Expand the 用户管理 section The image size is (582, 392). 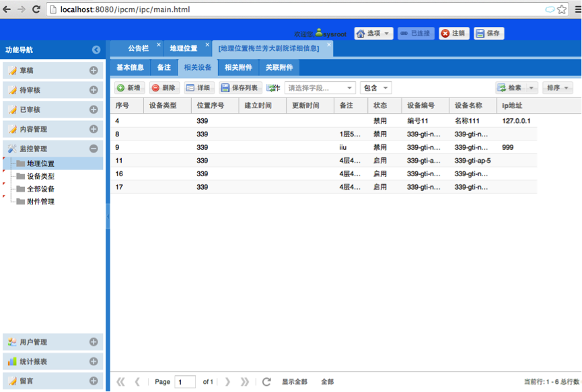pos(94,342)
